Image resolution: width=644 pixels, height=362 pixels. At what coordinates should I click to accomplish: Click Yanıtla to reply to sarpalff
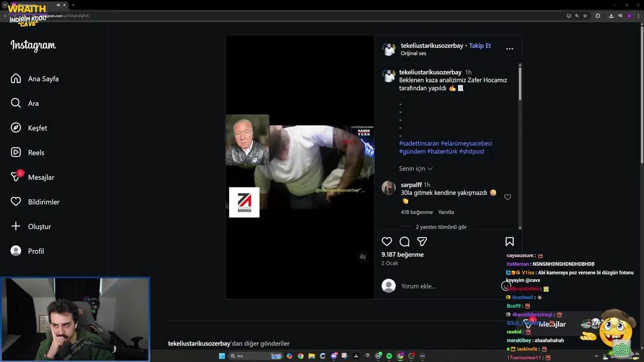tap(446, 212)
